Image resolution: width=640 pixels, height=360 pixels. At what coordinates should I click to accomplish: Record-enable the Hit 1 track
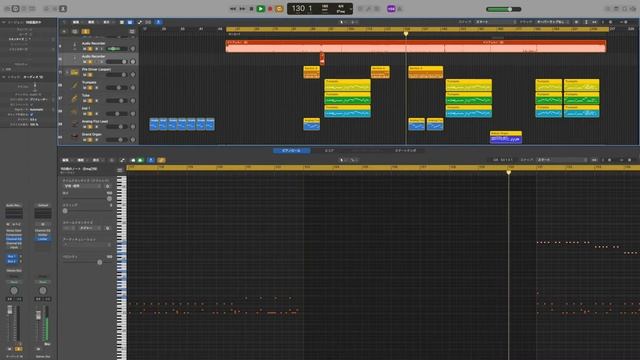click(x=96, y=114)
